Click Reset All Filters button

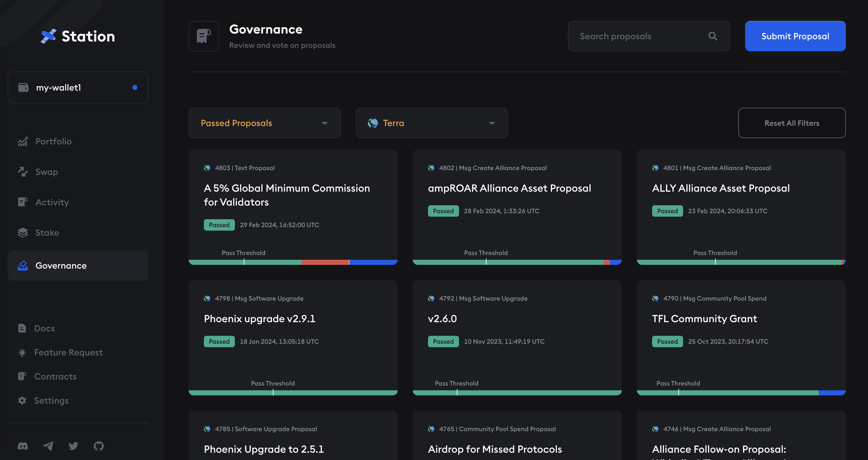pyautogui.click(x=791, y=123)
